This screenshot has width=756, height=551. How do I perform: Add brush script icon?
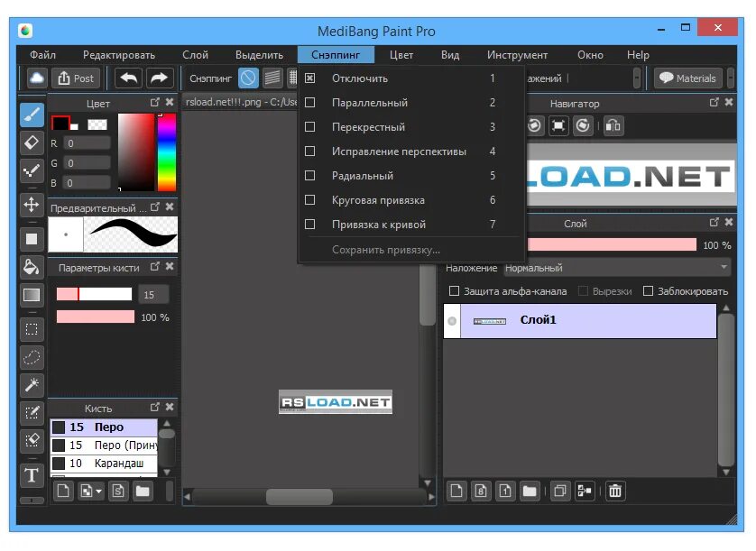click(118, 491)
